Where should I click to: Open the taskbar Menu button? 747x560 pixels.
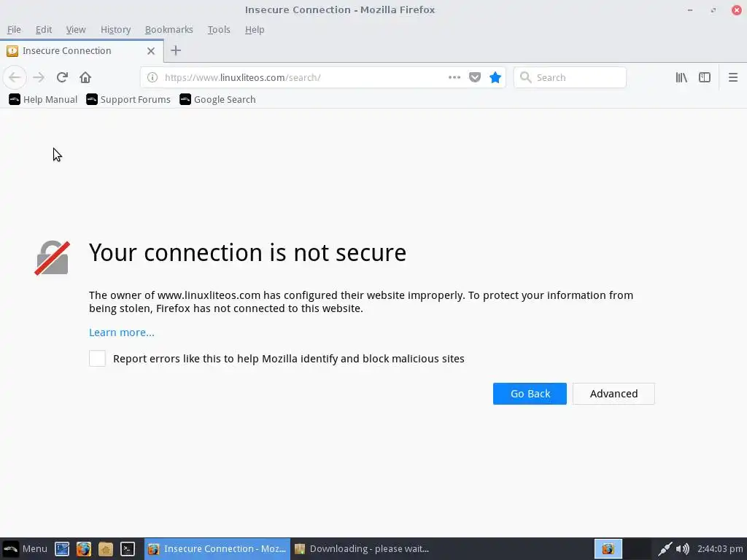[25, 548]
